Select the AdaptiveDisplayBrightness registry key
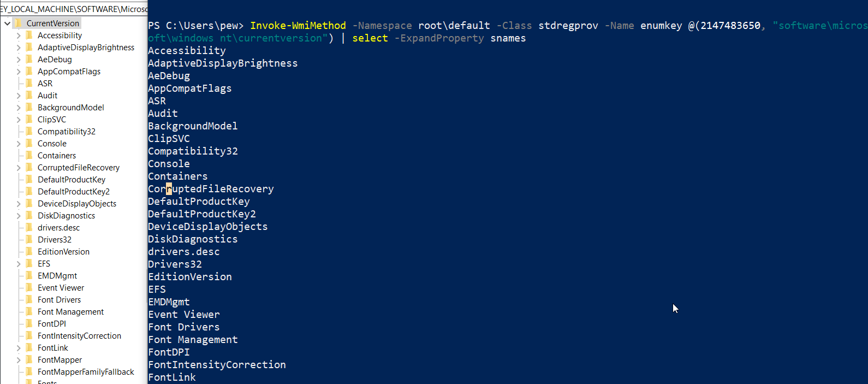This screenshot has height=384, width=868. (86, 48)
